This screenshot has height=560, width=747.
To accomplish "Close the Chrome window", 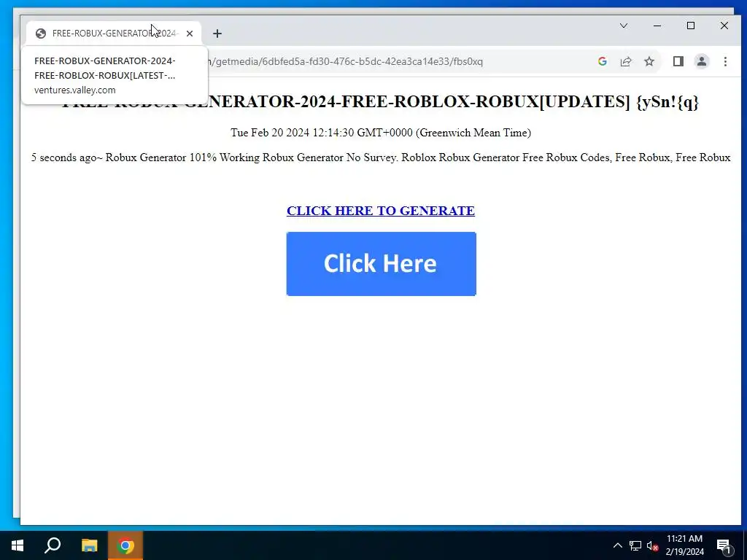I will [724, 26].
